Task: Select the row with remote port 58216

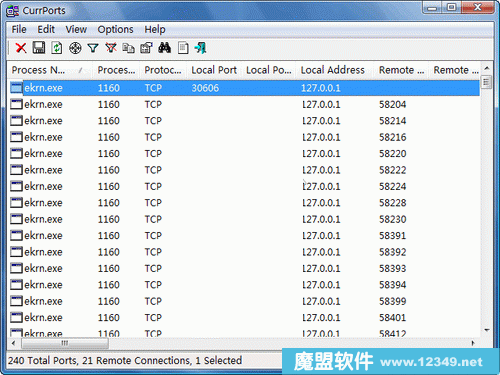Action: pos(244,137)
